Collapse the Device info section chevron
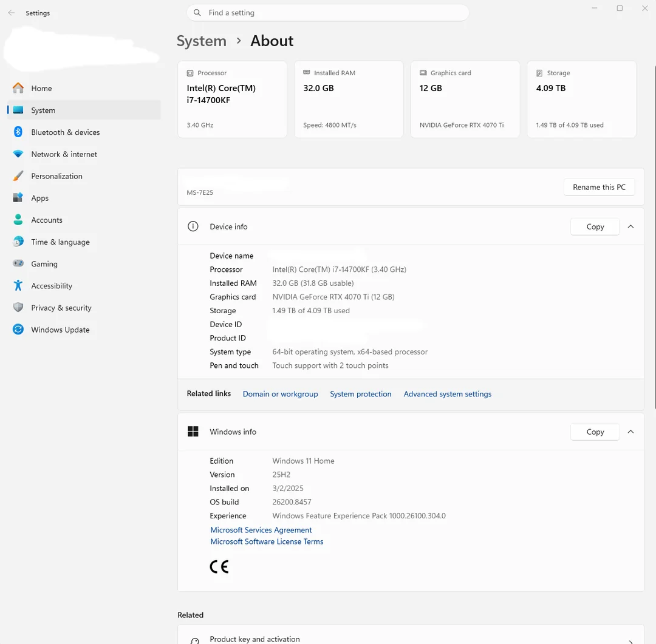 click(630, 226)
